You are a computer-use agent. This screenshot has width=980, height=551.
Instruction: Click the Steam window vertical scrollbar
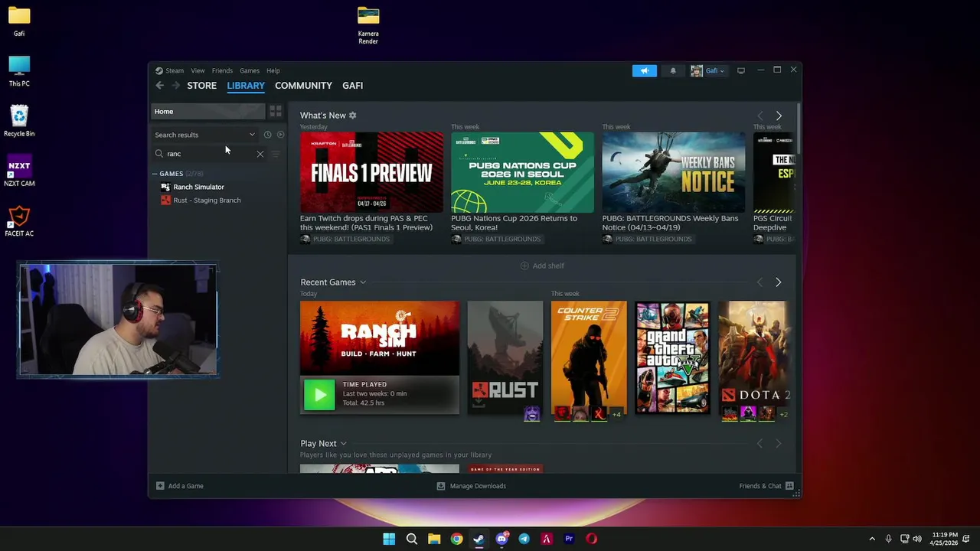(x=798, y=129)
